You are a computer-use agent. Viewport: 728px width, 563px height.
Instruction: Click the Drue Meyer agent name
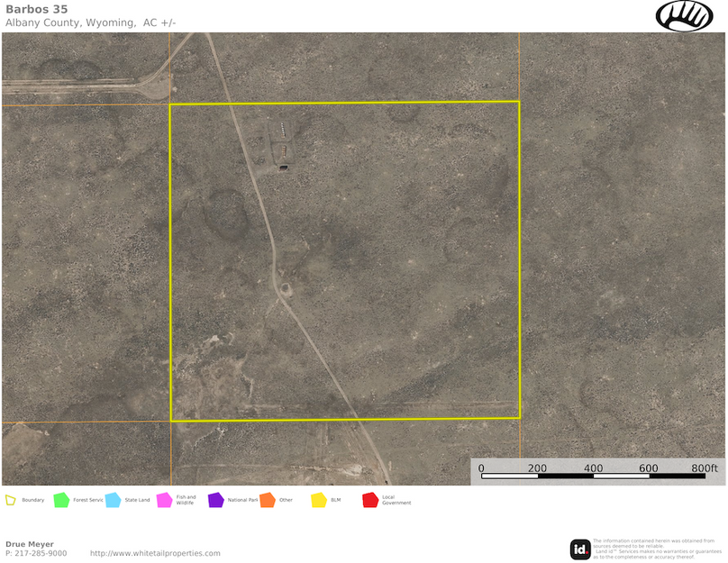tap(29, 544)
